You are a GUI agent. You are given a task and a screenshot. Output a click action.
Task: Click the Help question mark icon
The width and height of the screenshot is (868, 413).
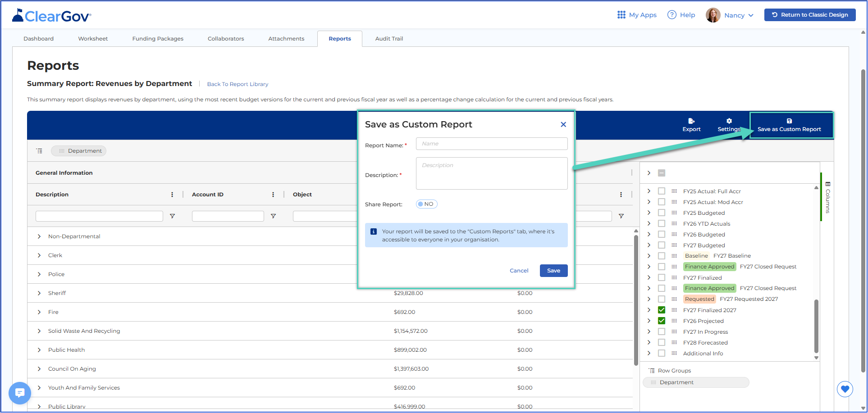pos(672,15)
